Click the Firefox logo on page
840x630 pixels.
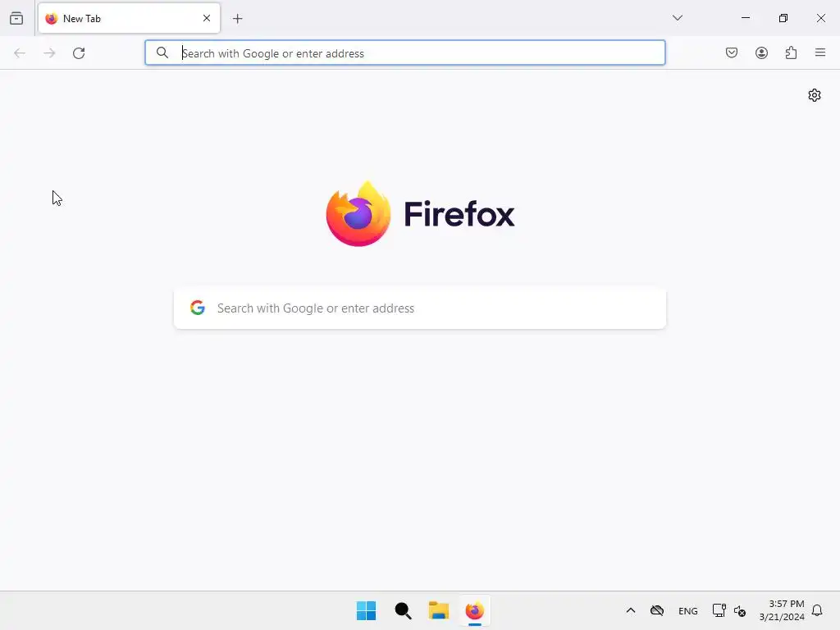[x=420, y=214]
